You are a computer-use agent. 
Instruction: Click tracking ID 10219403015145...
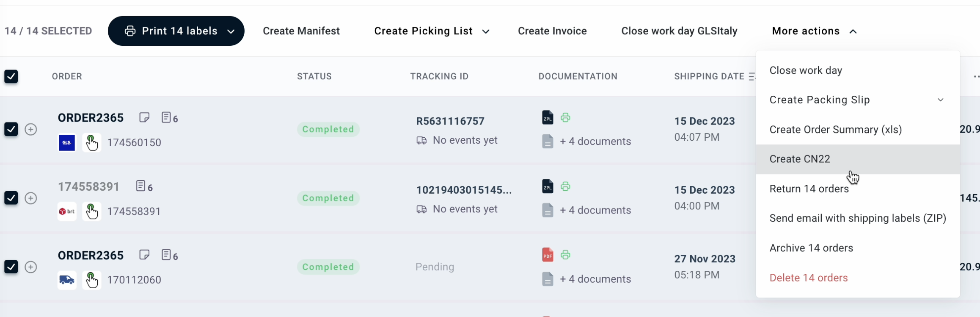[464, 190]
